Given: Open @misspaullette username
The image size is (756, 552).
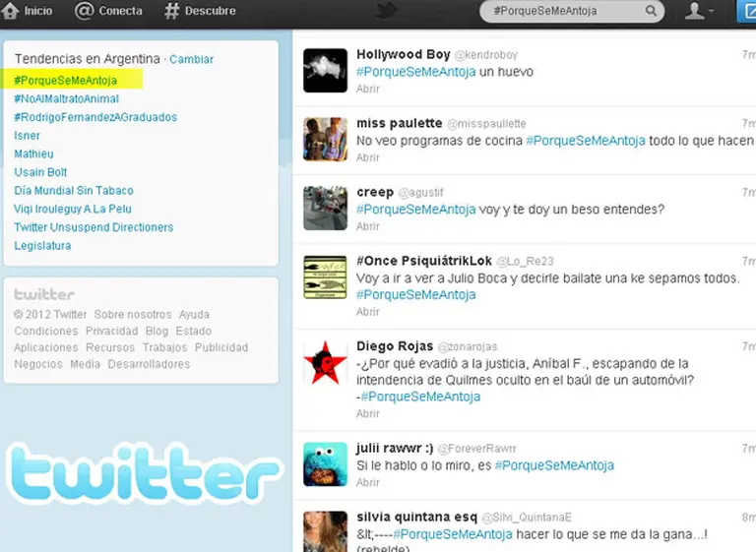Looking at the screenshot, I should point(486,124).
